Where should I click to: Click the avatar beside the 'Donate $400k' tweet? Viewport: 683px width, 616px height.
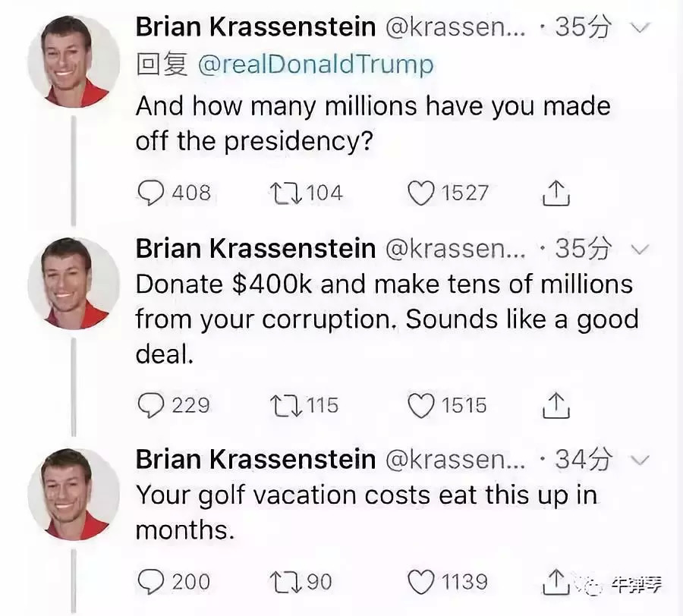(74, 282)
